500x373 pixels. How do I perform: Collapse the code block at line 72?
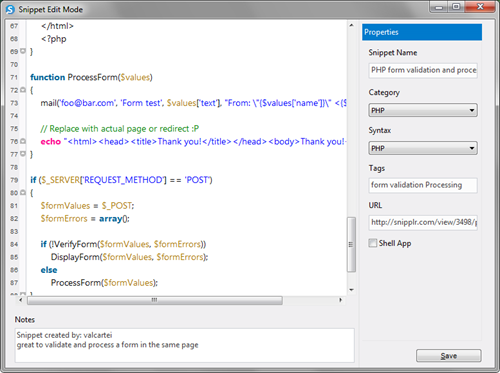pyautogui.click(x=23, y=90)
